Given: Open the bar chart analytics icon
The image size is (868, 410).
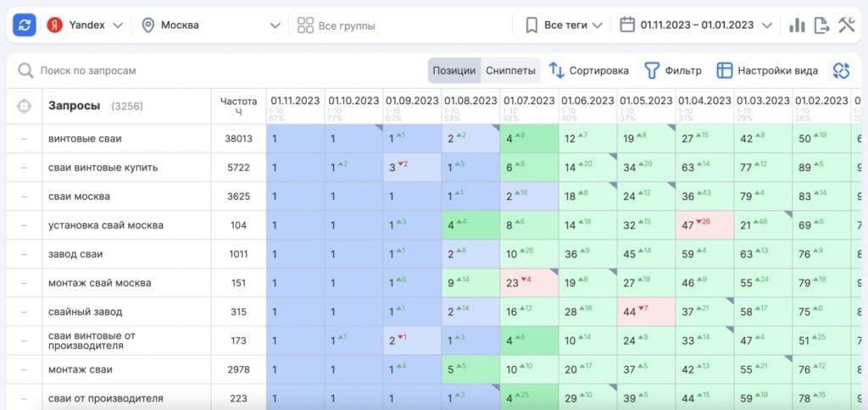Looking at the screenshot, I should point(797,25).
